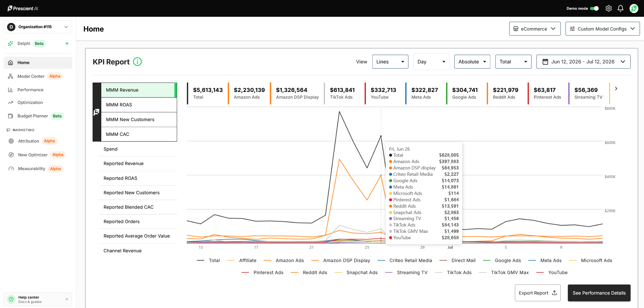The width and height of the screenshot is (644, 308).
Task: Click the Export Report button
Action: tap(538, 293)
